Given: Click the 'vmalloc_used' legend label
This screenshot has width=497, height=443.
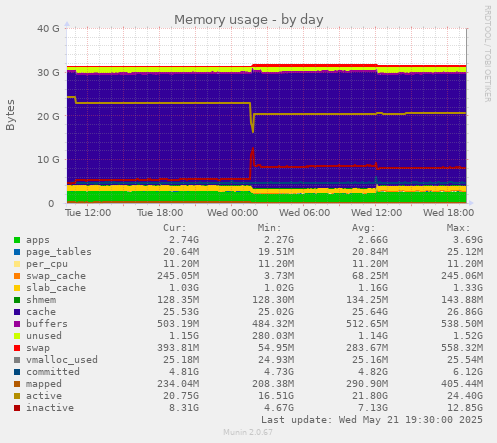Looking at the screenshot, I should [x=62, y=360].
